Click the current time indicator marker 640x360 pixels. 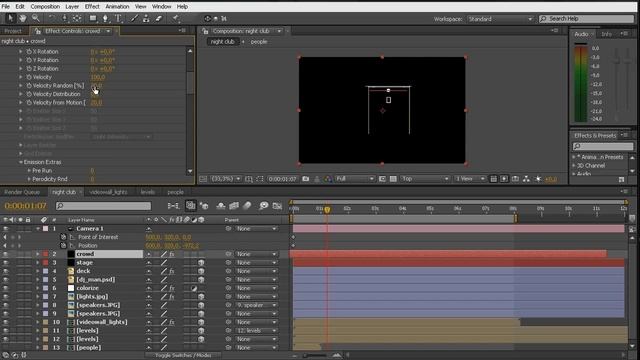pyautogui.click(x=327, y=210)
